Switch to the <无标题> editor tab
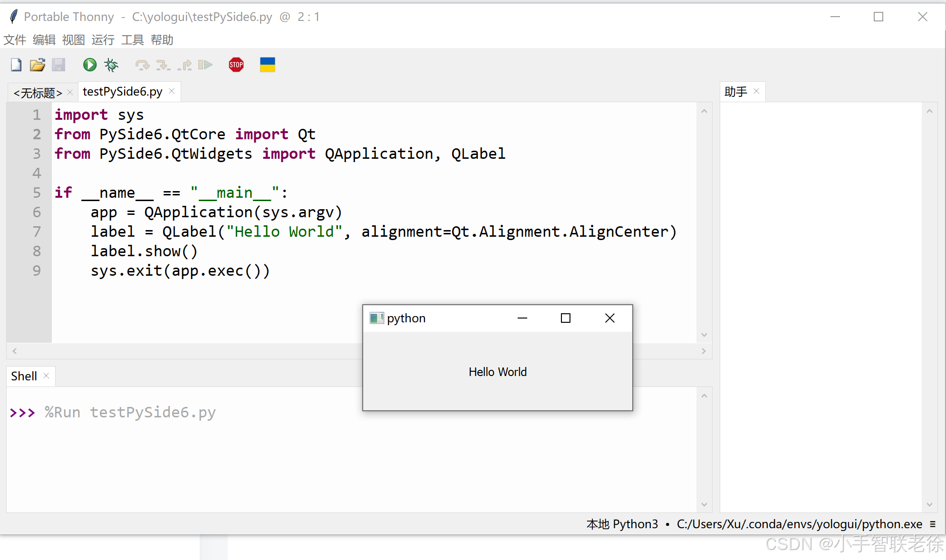The width and height of the screenshot is (946, 560). click(38, 92)
